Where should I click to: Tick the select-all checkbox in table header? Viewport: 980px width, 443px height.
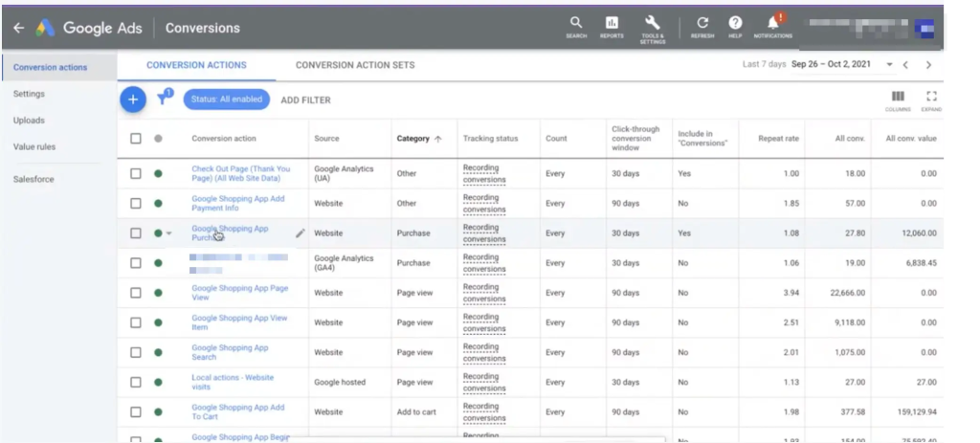click(x=136, y=139)
